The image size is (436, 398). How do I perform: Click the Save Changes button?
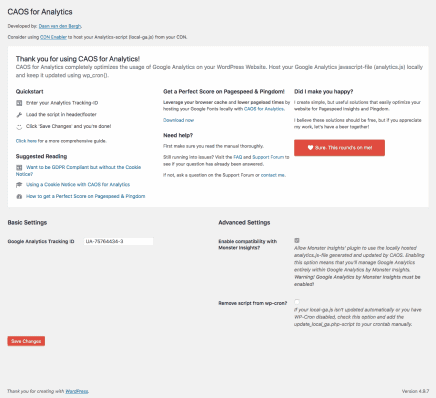(26, 341)
